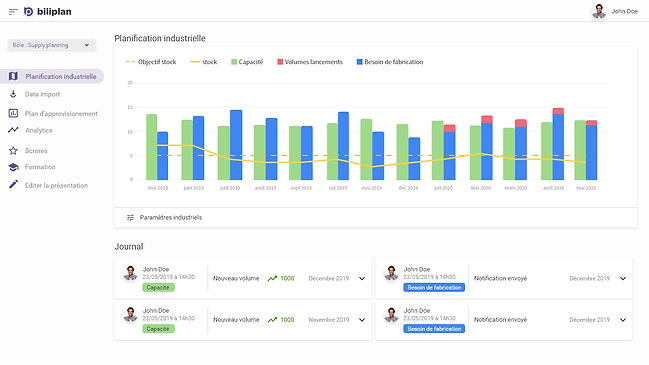Open John Doe profile avatar in header
649x365 pixels.
coord(599,11)
